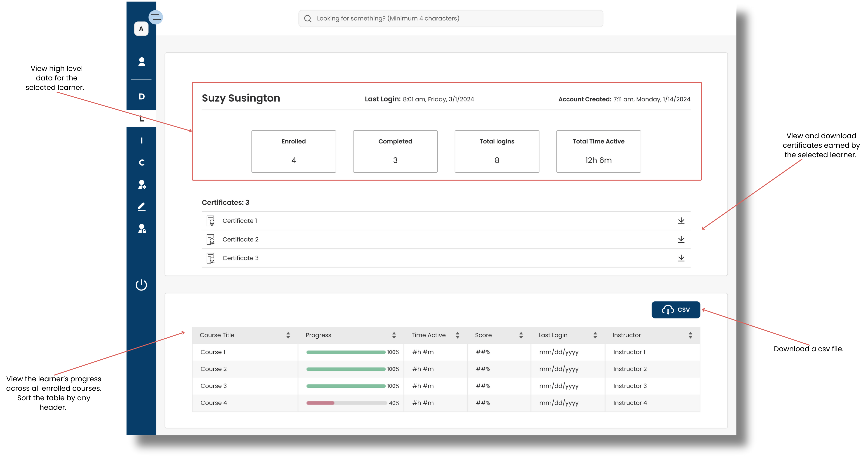Sort table by Time Active
The image size is (868, 459).
(x=457, y=335)
